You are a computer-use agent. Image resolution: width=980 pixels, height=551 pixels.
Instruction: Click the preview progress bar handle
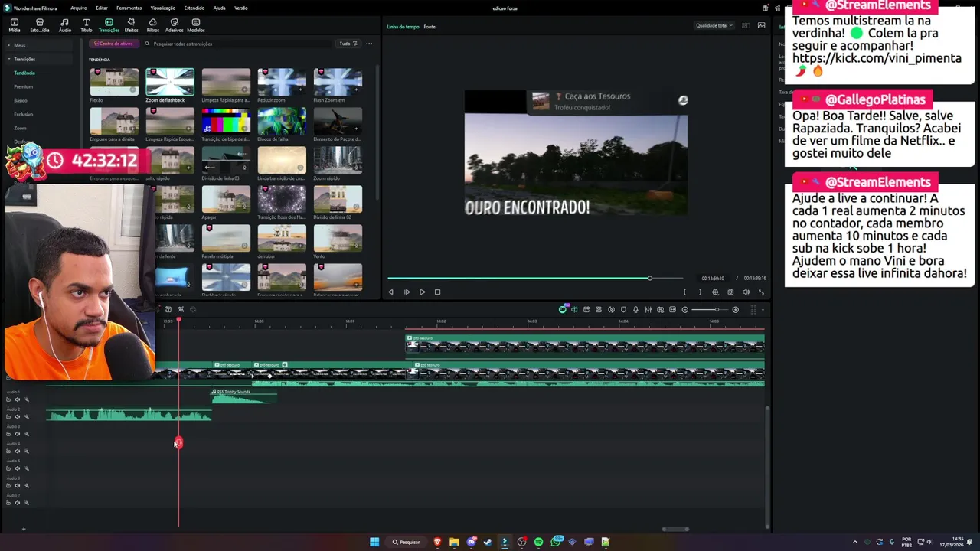650,278
